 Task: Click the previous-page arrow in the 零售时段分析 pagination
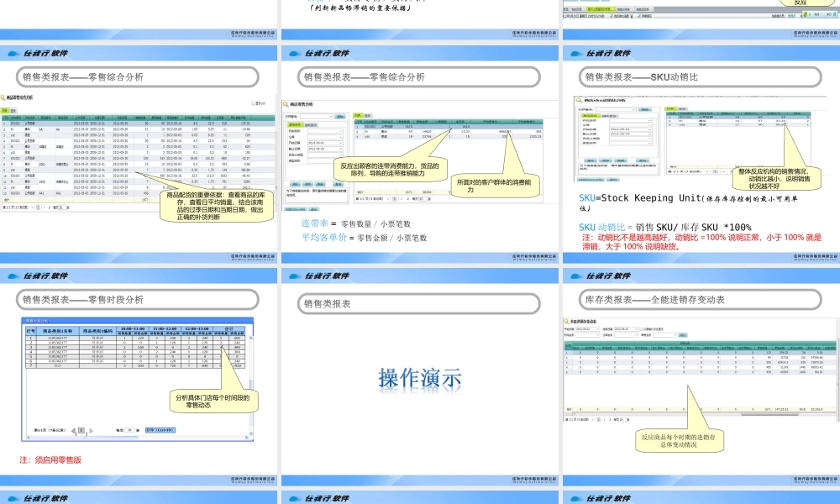(74, 430)
